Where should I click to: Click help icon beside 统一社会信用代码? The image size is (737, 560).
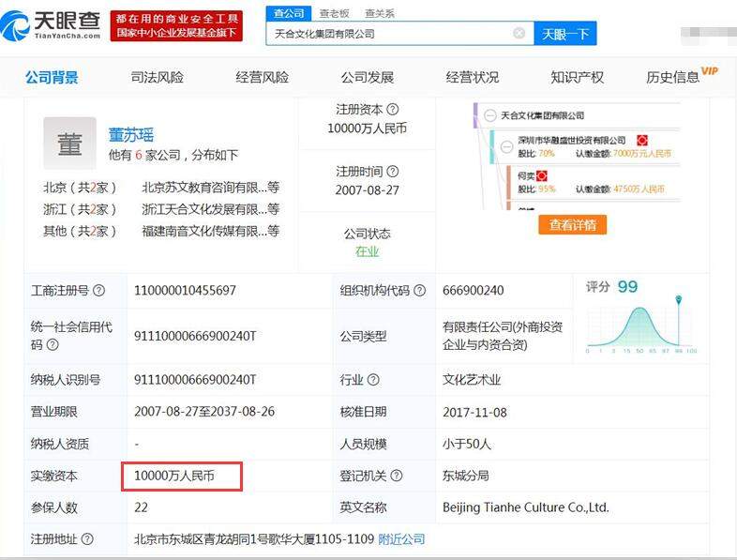[x=53, y=345]
